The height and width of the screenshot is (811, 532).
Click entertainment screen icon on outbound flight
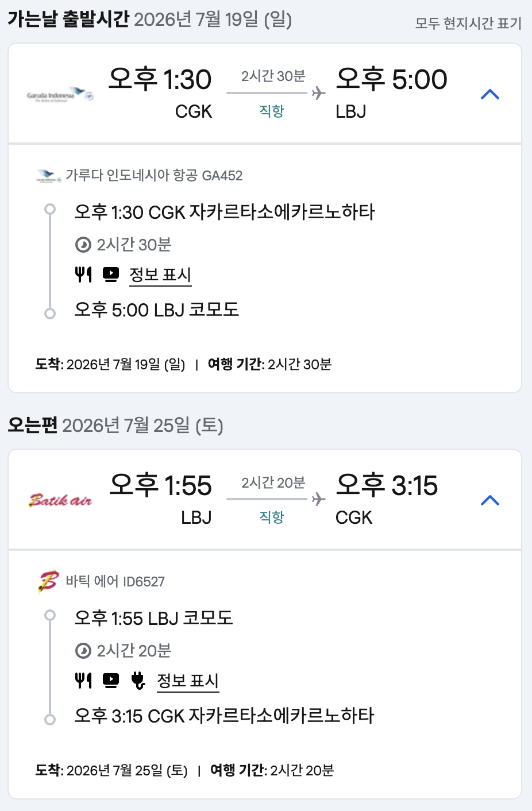111,275
